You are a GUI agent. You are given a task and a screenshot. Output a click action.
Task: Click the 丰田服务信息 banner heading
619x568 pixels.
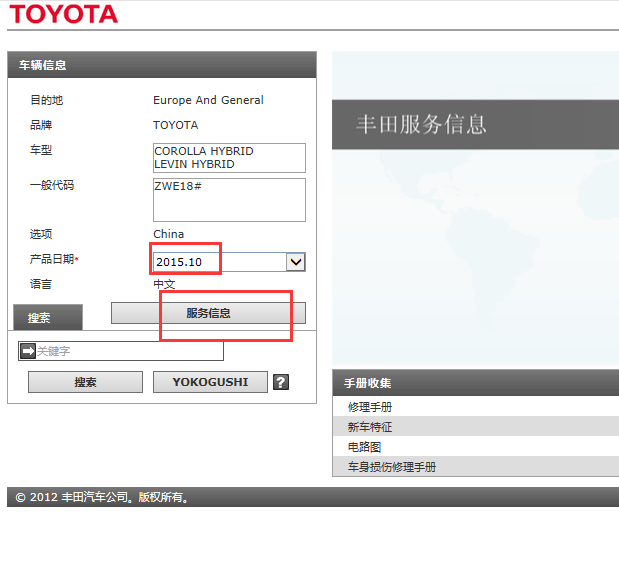(x=421, y=125)
